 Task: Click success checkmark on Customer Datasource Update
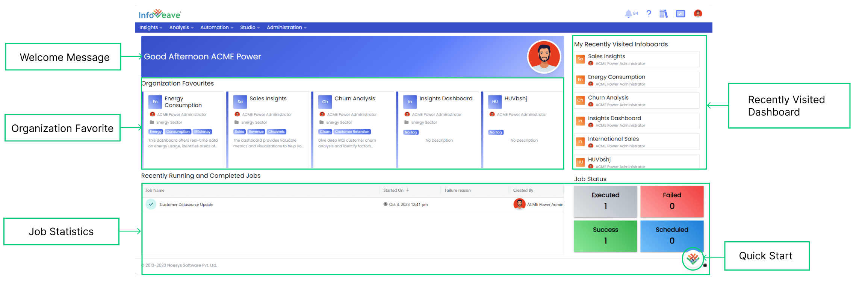click(151, 204)
